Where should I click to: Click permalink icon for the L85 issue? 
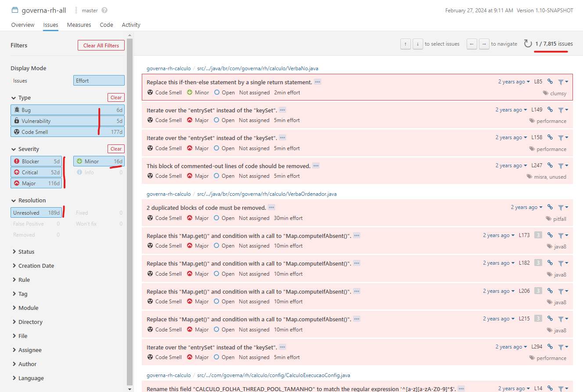click(x=550, y=82)
